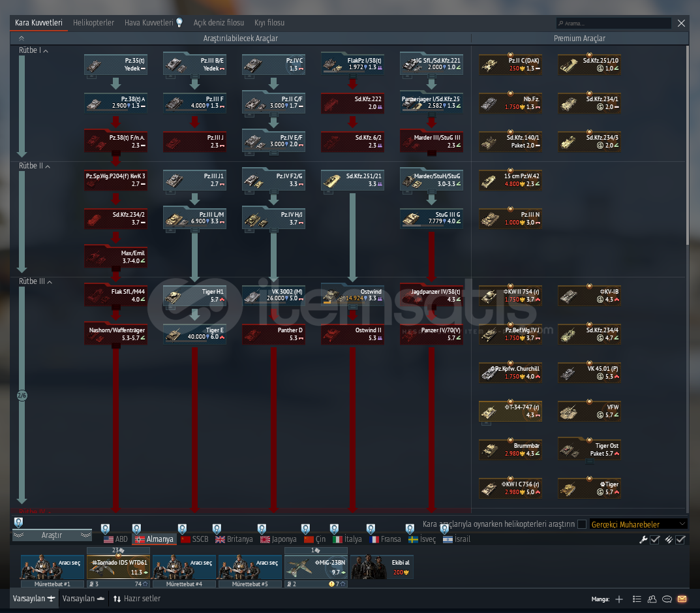Select the Sd.Kfz.251/21 vehicle icon
The height and width of the screenshot is (613, 700).
(353, 180)
